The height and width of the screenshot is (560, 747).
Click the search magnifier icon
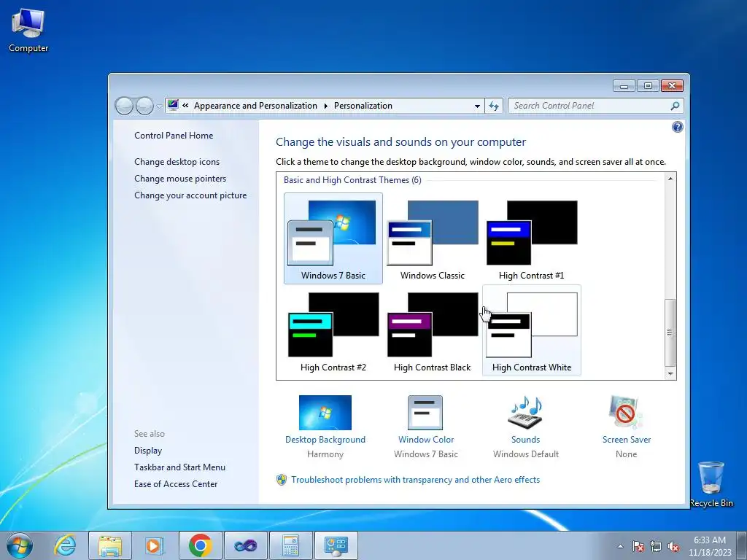point(675,106)
